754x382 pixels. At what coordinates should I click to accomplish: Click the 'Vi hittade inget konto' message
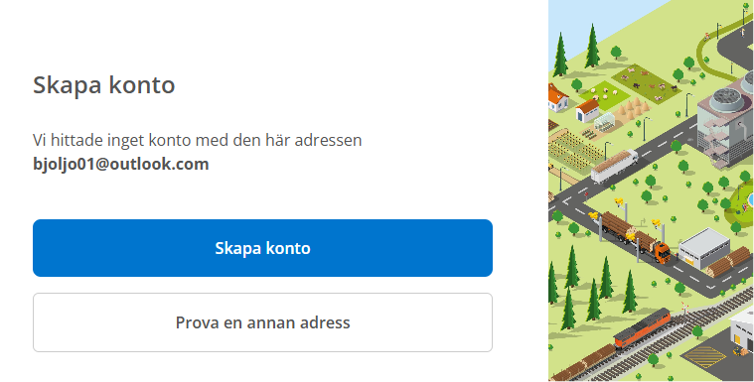197,140
